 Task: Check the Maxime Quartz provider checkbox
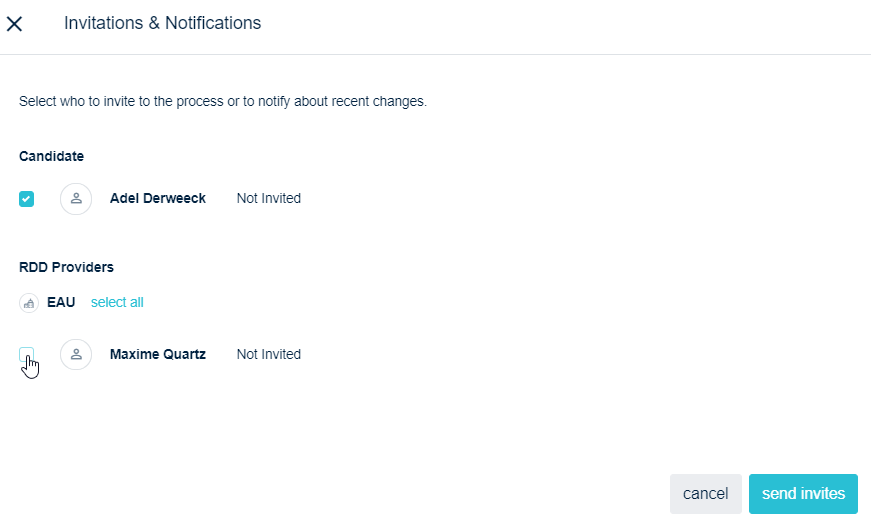coord(27,354)
